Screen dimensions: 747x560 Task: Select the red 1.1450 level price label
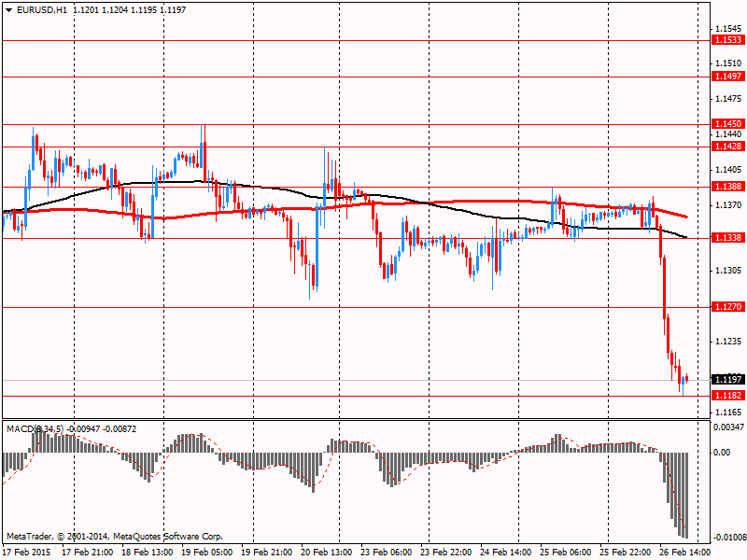(727, 124)
